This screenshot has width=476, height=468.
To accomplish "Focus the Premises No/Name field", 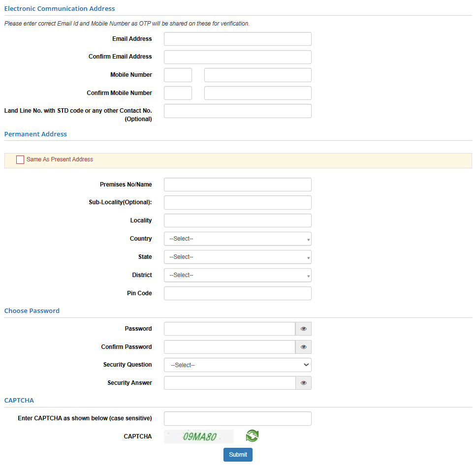I will (237, 185).
